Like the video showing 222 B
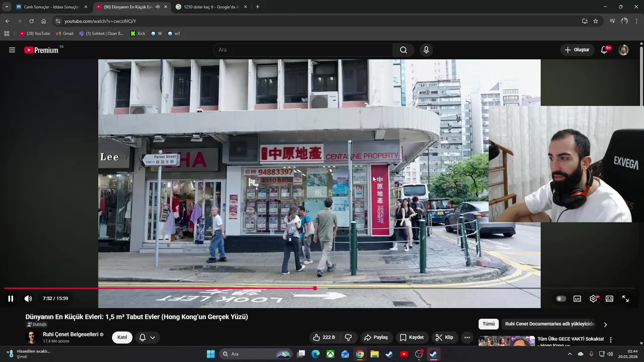Screen dimensions: 644x362 point(324,337)
